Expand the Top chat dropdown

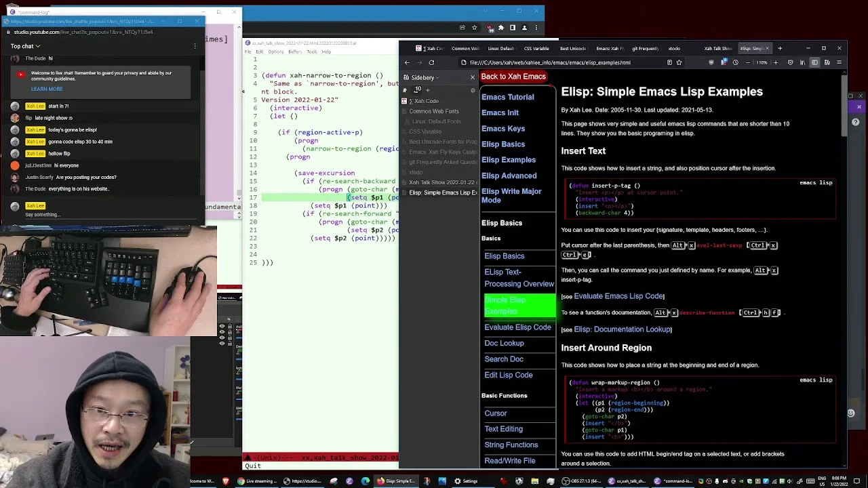click(25, 46)
